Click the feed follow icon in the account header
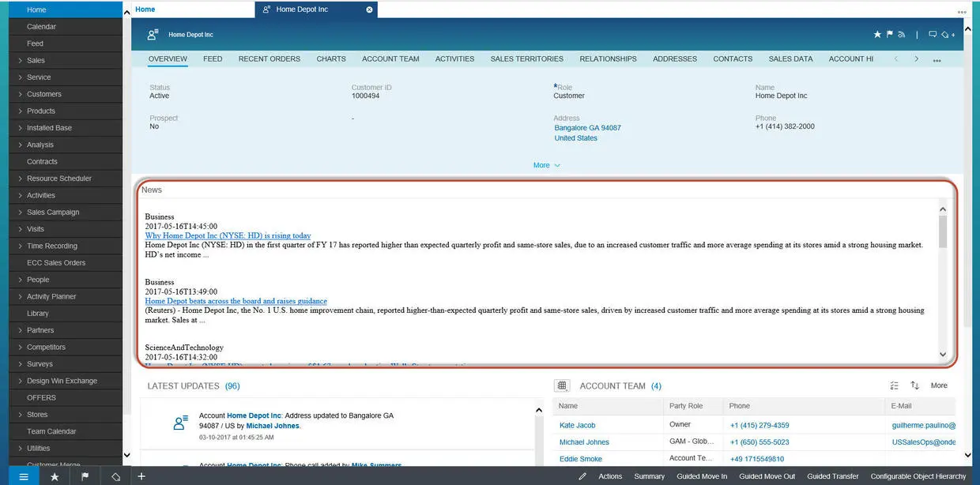The height and width of the screenshot is (485, 980). pos(902,35)
